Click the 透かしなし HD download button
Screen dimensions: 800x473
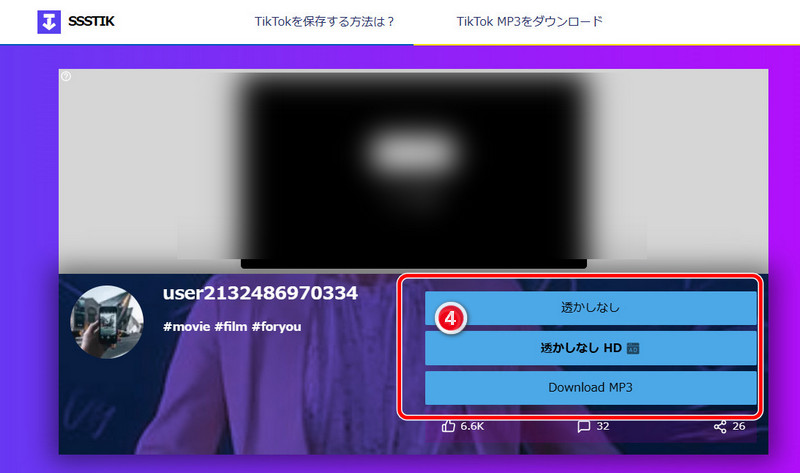click(590, 348)
